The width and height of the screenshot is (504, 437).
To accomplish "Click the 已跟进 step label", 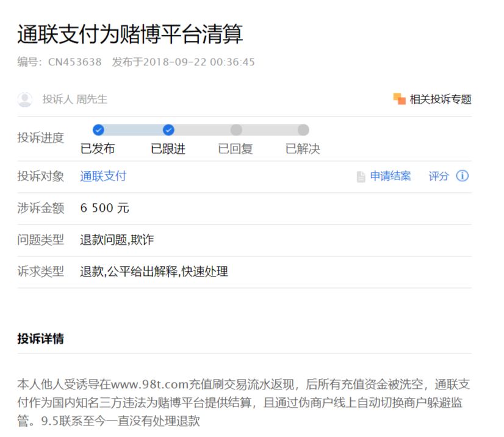I will 168,149.
